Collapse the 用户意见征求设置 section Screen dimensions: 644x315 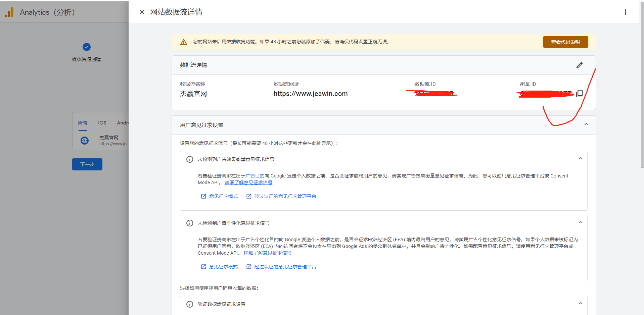click(x=586, y=124)
